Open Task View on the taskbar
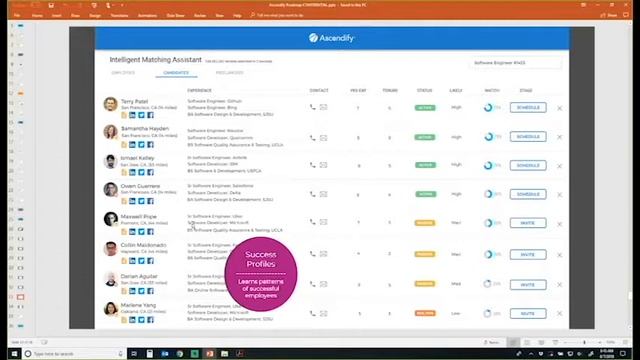 point(134,353)
